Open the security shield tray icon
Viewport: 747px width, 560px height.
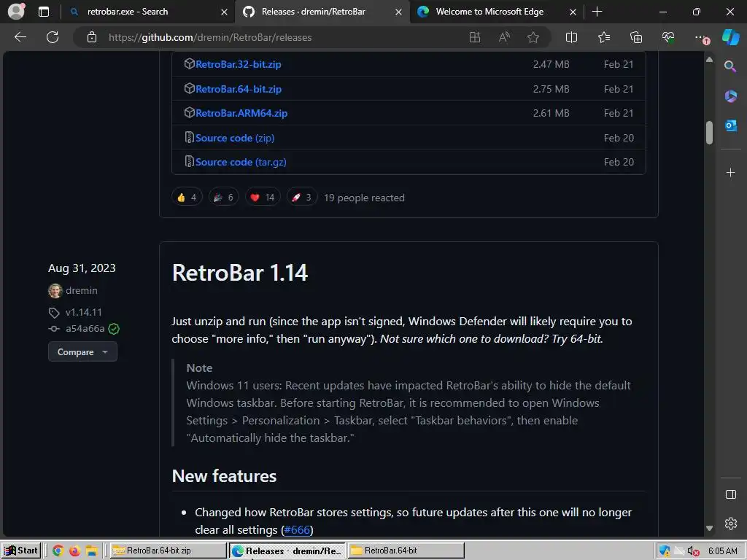(x=664, y=551)
